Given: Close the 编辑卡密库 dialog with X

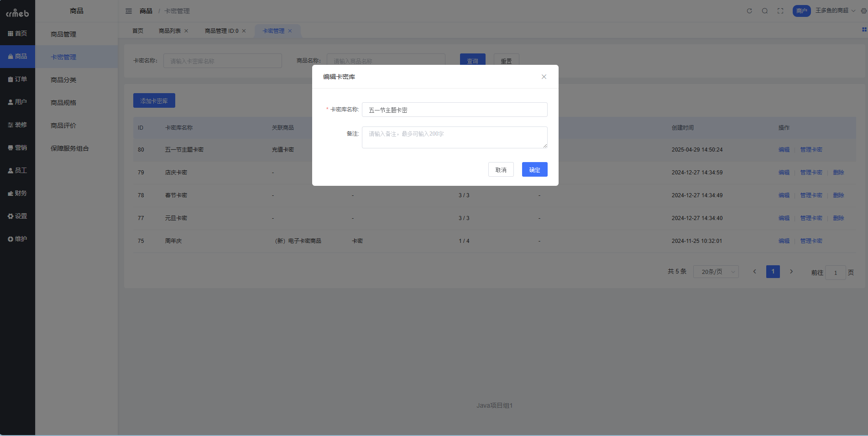Looking at the screenshot, I should click(544, 77).
